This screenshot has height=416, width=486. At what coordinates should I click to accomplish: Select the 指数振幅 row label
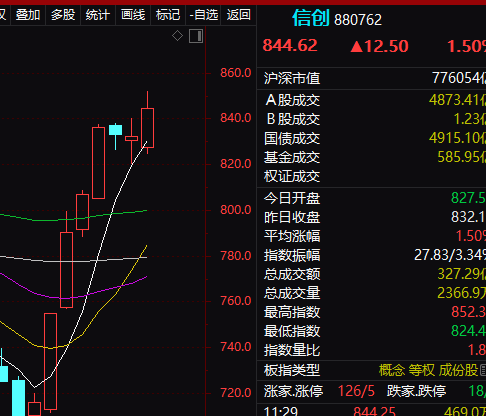(x=292, y=255)
